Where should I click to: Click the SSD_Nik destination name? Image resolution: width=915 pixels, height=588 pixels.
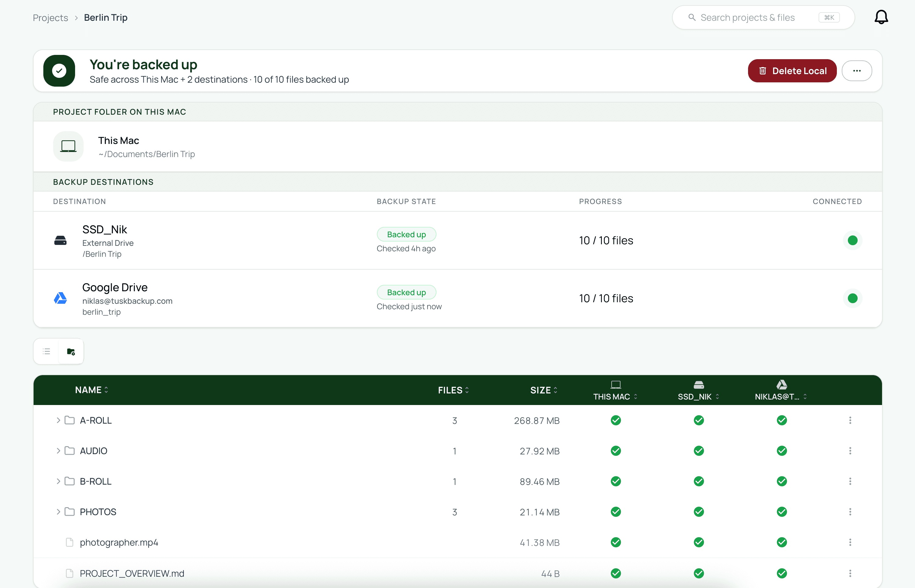[x=105, y=229]
